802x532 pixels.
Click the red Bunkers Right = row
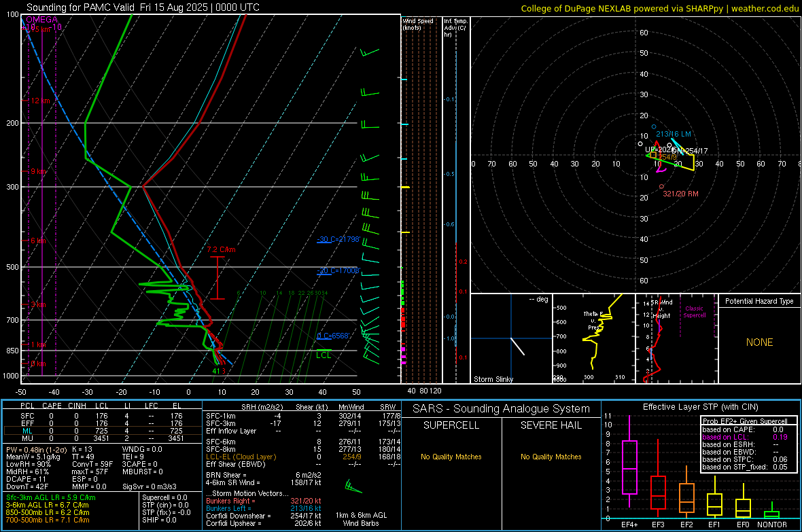coord(264,501)
